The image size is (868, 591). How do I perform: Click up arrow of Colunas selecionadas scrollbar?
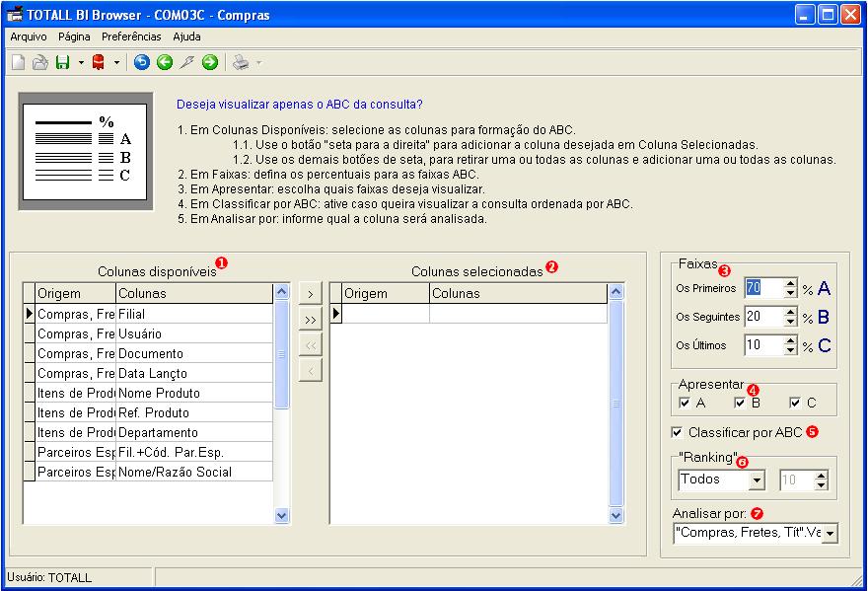tap(615, 292)
